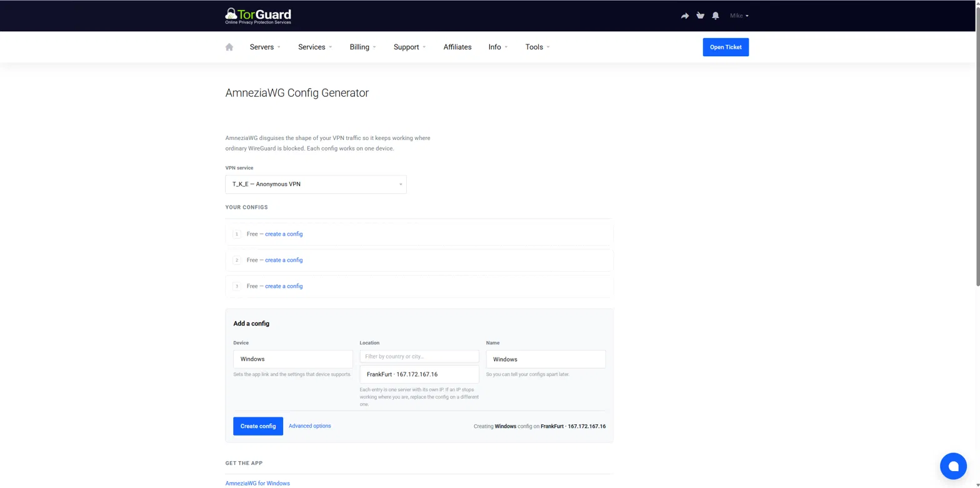Click the Create config button

[258, 426]
